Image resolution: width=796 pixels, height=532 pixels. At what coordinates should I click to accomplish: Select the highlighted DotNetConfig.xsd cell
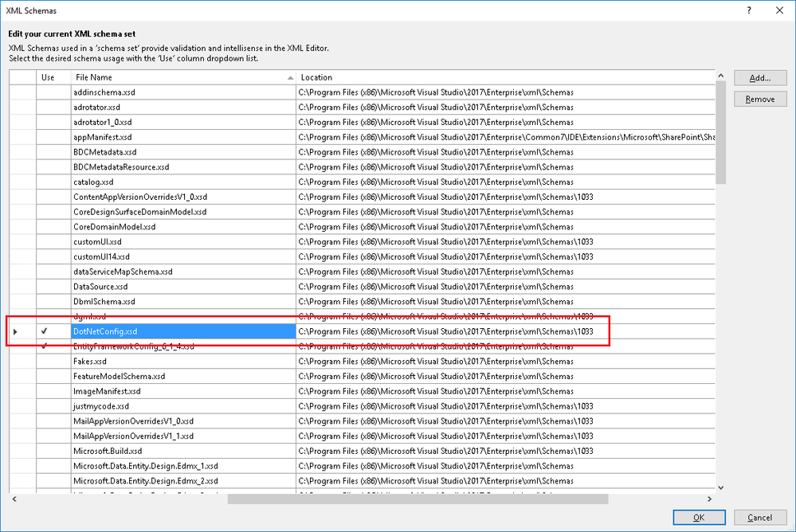183,331
